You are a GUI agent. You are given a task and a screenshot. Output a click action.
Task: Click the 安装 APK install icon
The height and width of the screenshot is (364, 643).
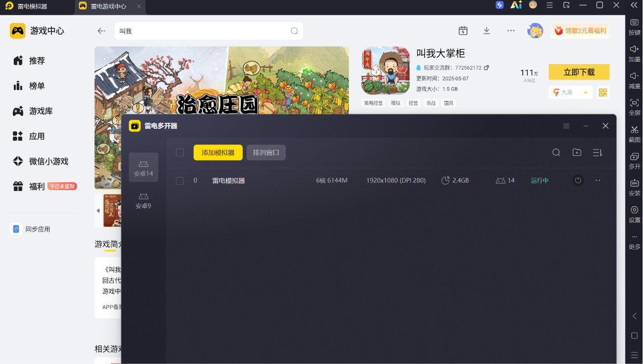[x=635, y=188]
